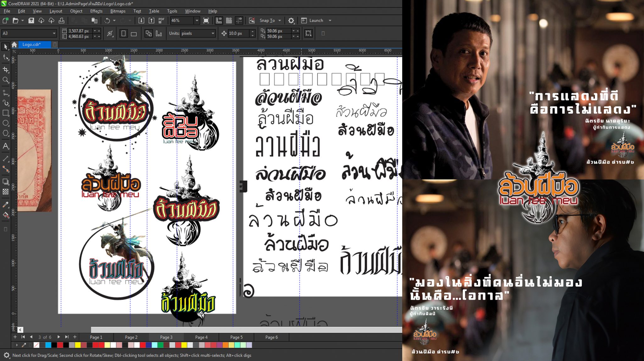The image size is (644, 361).
Task: Open the Bitmaps menu
Action: (118, 11)
